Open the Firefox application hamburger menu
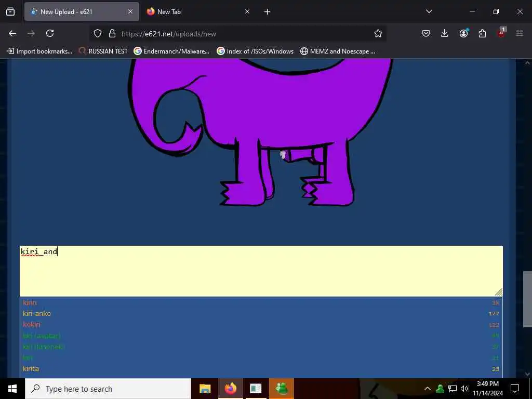 tap(520, 33)
